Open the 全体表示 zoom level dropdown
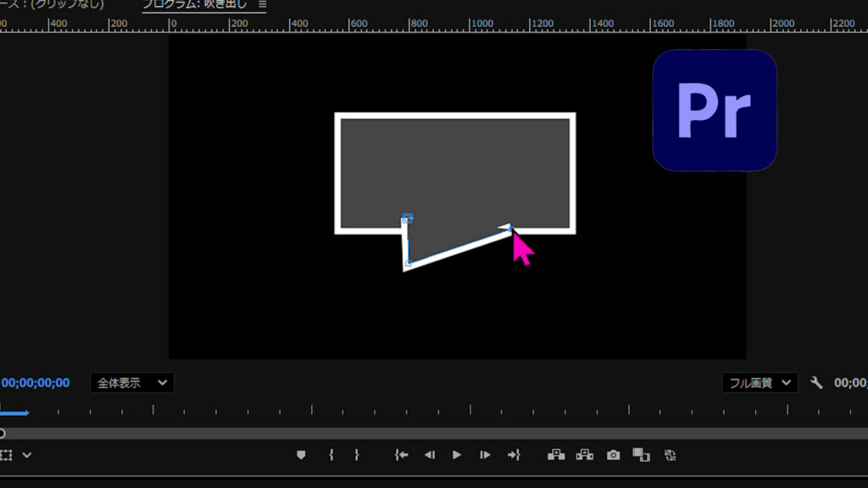 pos(131,383)
